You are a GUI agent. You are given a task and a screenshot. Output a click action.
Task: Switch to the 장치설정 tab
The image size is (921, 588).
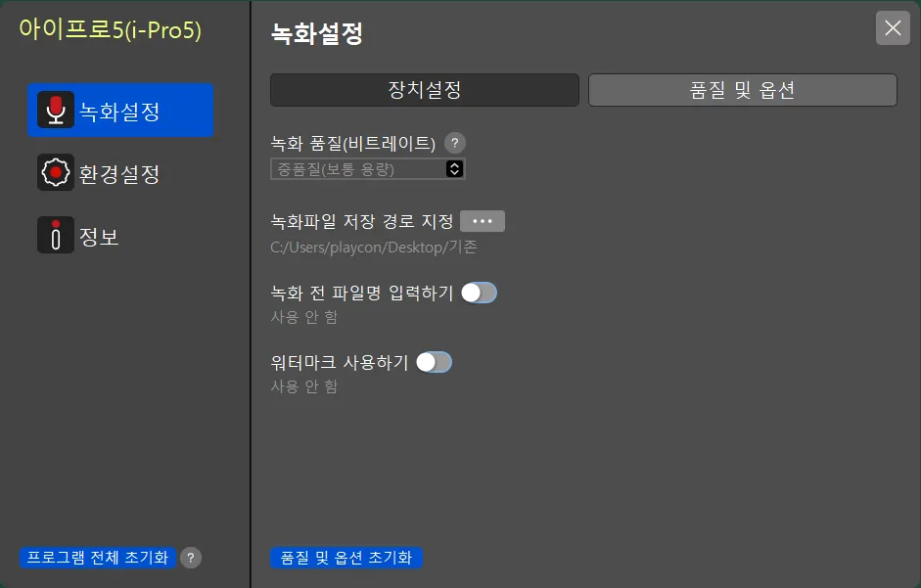[x=425, y=90]
